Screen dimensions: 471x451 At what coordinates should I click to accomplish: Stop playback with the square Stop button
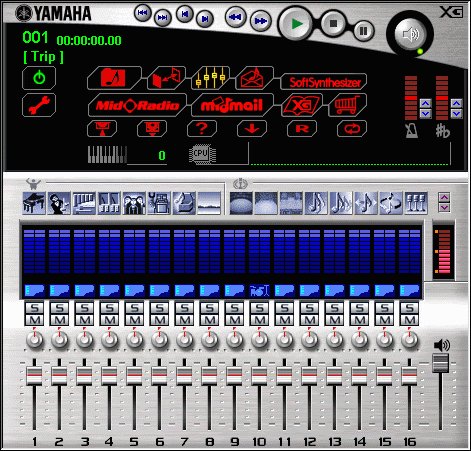click(333, 24)
